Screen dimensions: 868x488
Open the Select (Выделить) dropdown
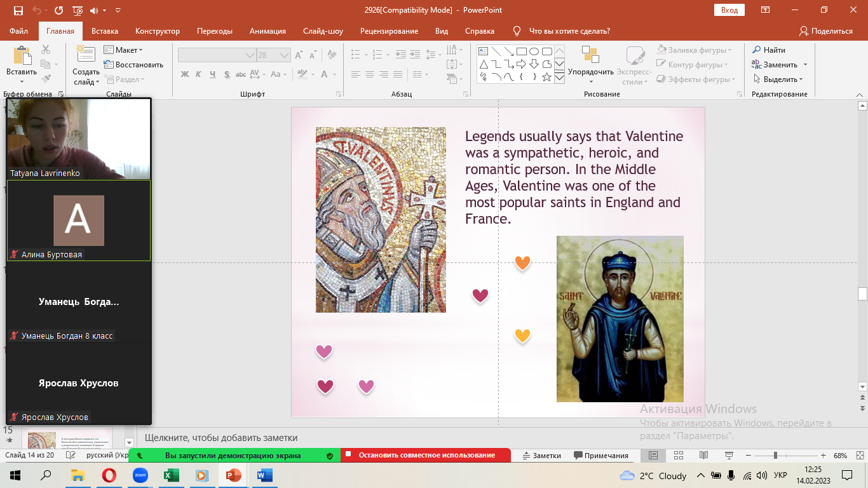coord(778,79)
